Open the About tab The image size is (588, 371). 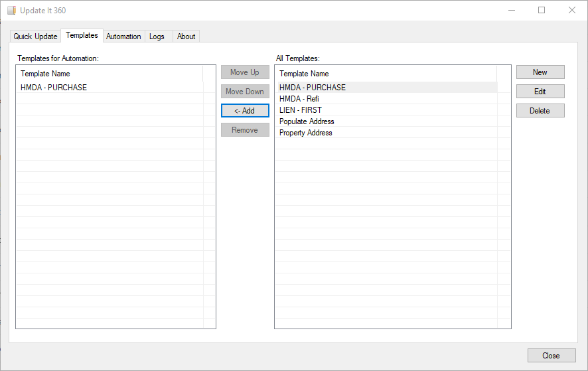[x=186, y=37]
